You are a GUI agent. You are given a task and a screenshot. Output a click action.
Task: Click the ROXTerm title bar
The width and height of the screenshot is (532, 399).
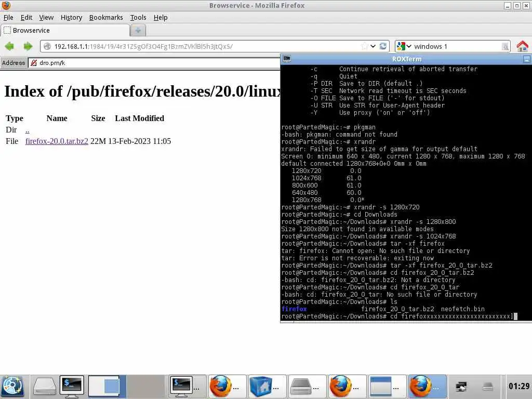406,59
